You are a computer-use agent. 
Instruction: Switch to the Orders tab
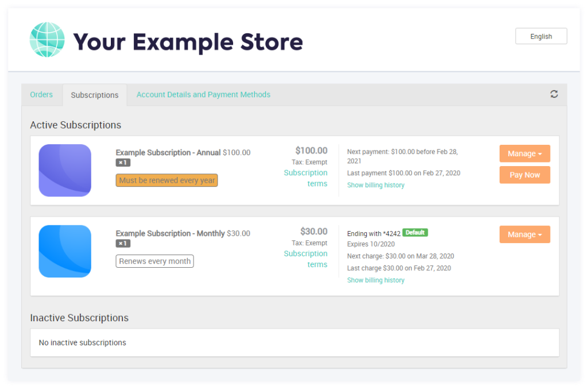(41, 94)
